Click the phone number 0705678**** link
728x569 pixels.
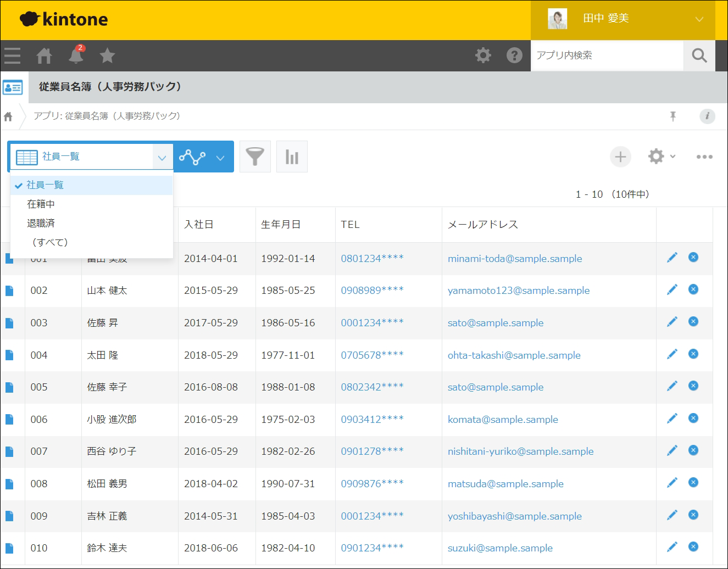372,355
